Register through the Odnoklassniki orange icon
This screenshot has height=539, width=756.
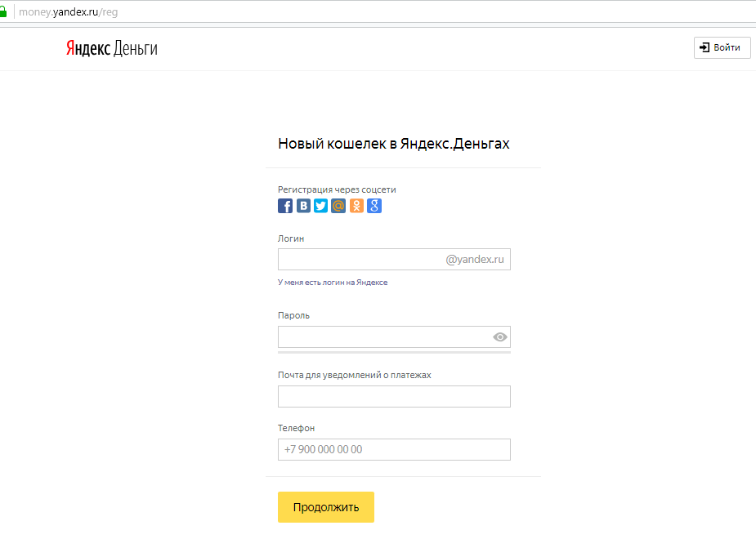click(x=356, y=206)
